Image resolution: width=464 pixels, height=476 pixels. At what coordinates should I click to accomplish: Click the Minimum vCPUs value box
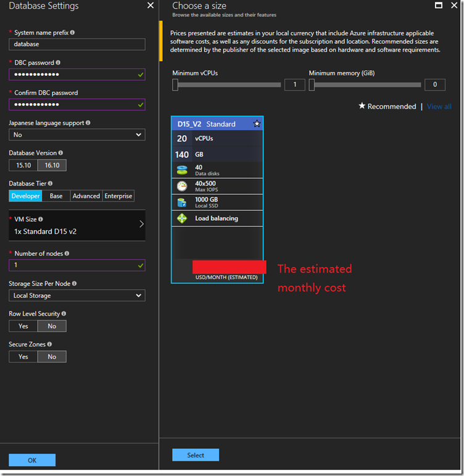click(x=295, y=84)
